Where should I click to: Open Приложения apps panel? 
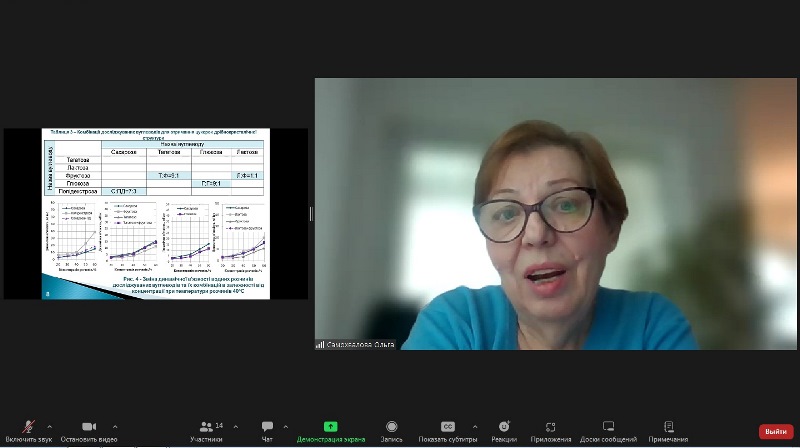click(x=551, y=428)
